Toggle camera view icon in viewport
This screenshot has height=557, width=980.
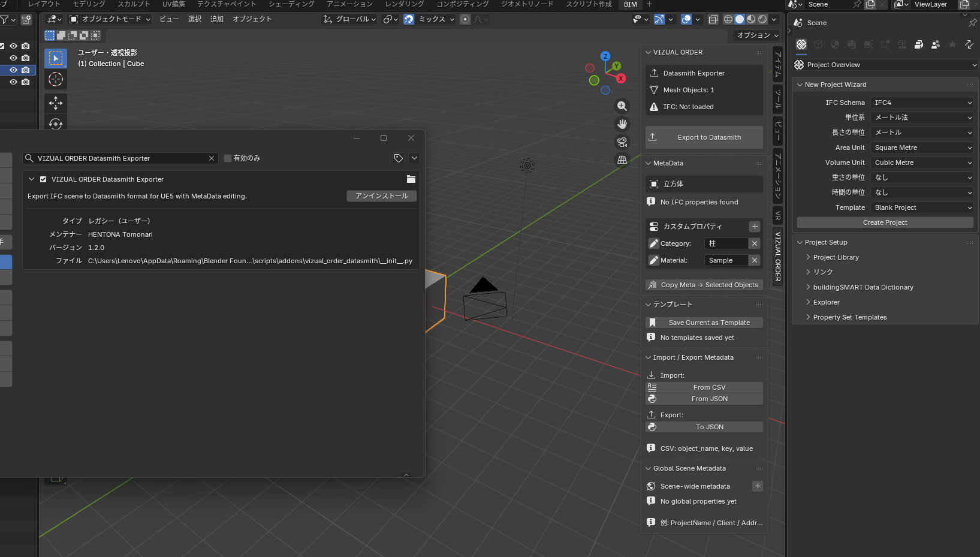tap(622, 142)
